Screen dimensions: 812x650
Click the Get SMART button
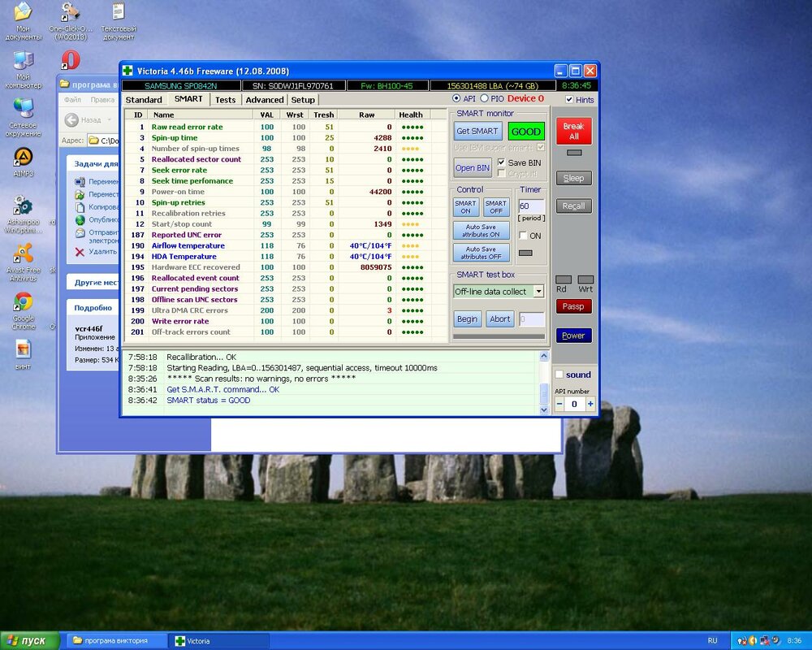(x=477, y=131)
